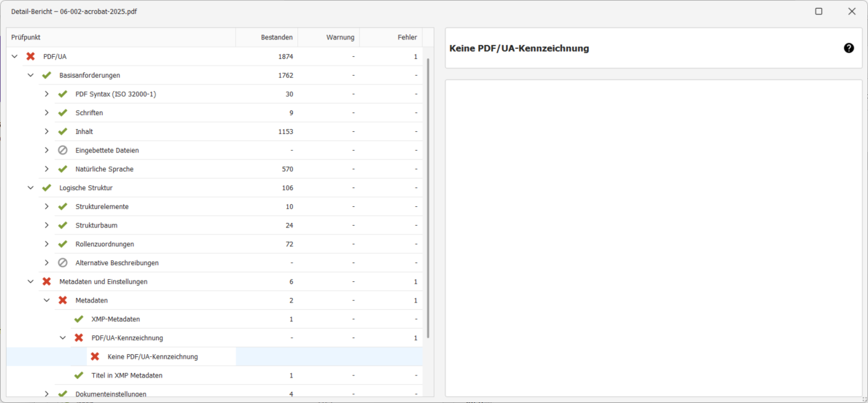Click red X icon next to Metadaten und Einstellungen
This screenshot has height=403, width=868.
47,282
